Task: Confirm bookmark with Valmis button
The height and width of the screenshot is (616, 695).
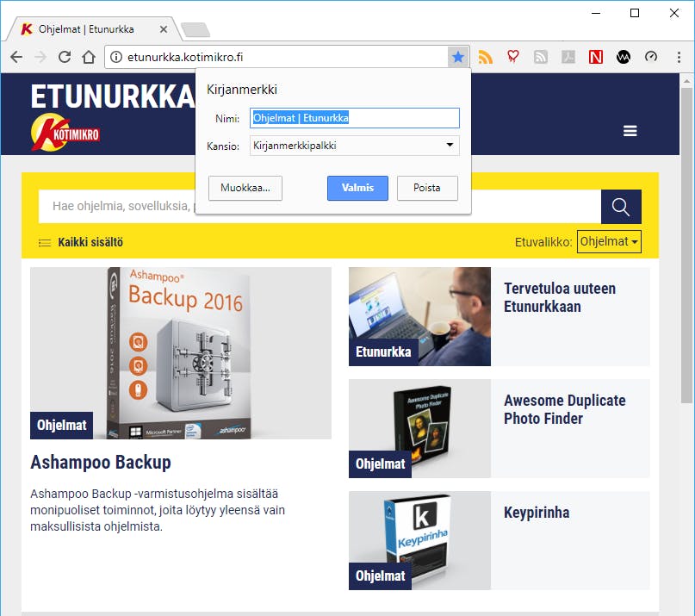Action: click(x=357, y=188)
